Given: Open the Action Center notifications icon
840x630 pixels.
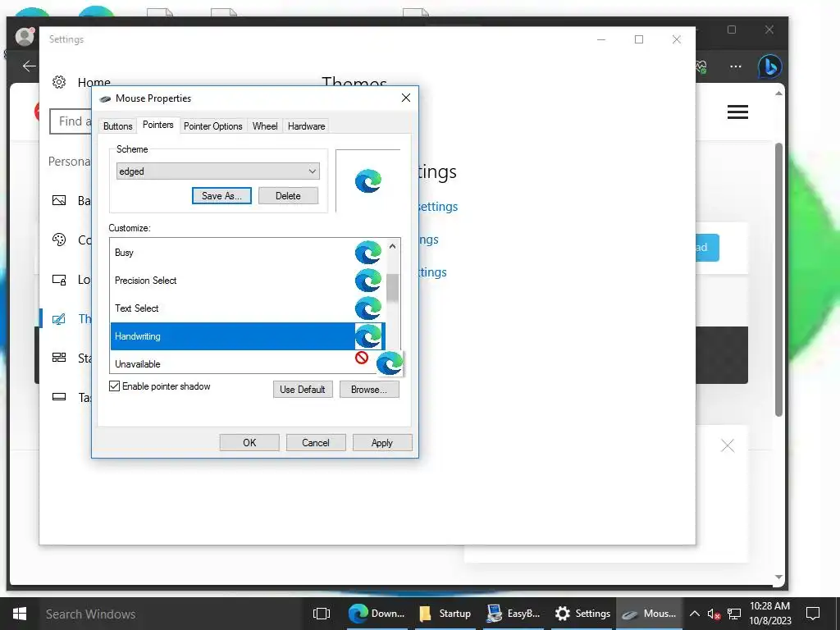Looking at the screenshot, I should (813, 614).
